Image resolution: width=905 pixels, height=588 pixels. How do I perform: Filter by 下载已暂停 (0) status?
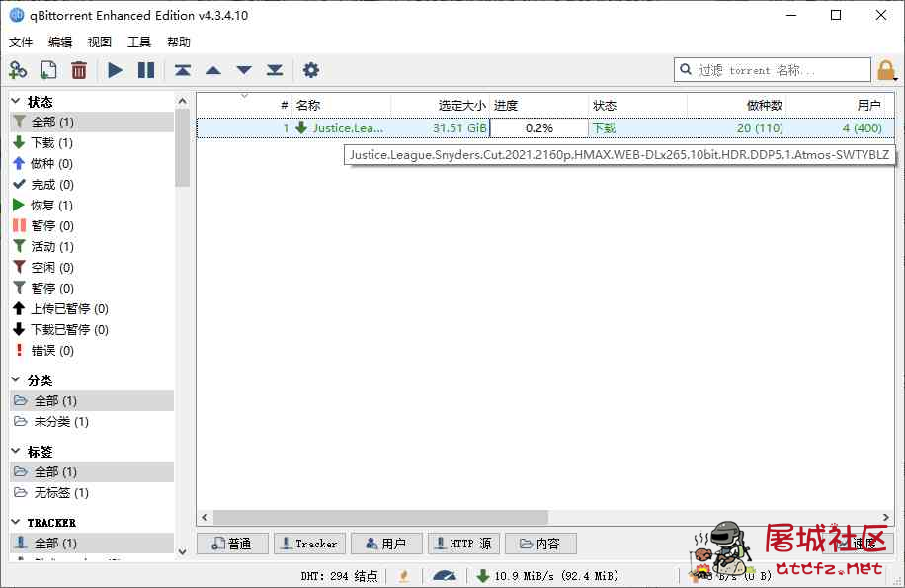tap(92, 329)
